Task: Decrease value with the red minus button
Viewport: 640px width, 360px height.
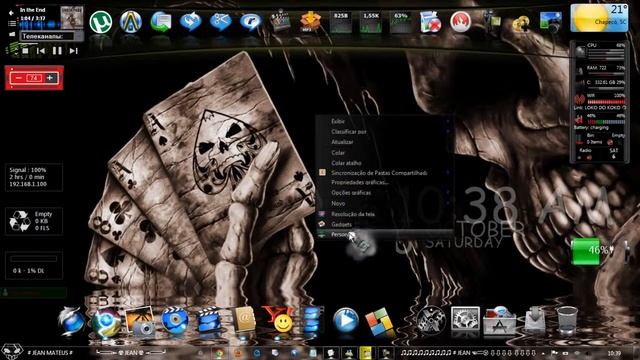Action: tap(19, 78)
